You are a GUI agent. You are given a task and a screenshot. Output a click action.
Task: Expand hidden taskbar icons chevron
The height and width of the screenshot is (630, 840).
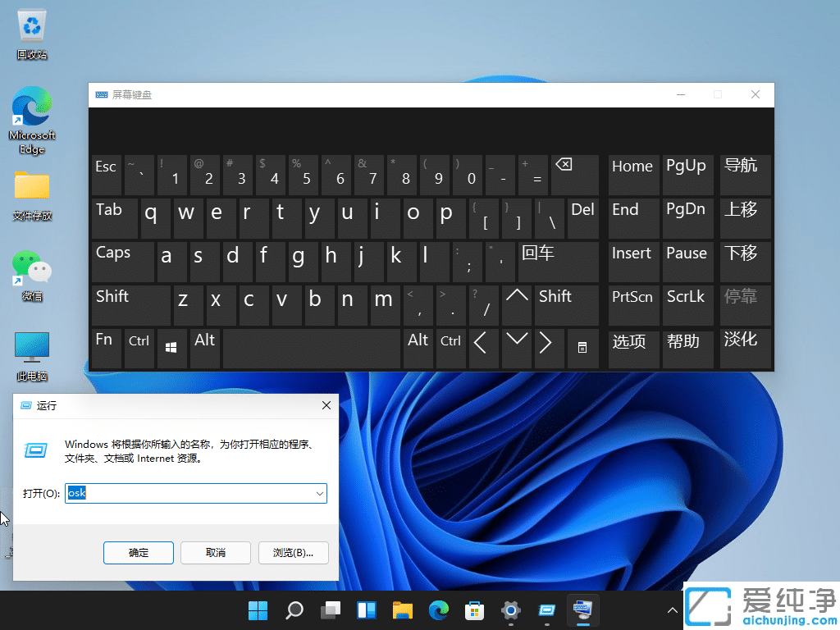pyautogui.click(x=672, y=611)
